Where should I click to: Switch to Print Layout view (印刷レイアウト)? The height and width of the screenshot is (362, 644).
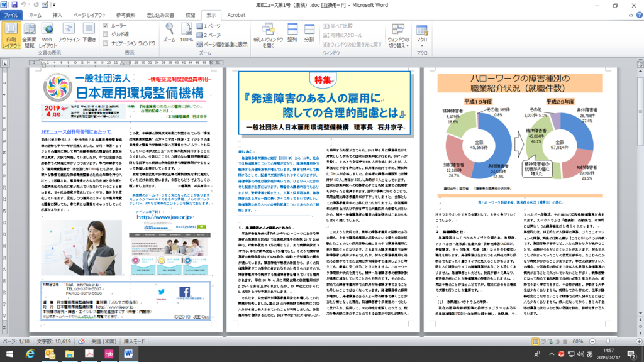(x=11, y=35)
